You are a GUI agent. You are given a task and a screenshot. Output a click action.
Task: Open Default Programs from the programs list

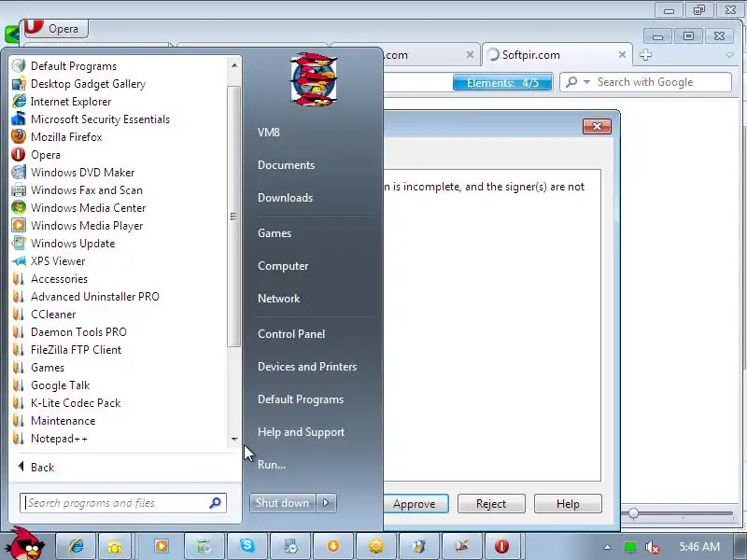coord(74,65)
